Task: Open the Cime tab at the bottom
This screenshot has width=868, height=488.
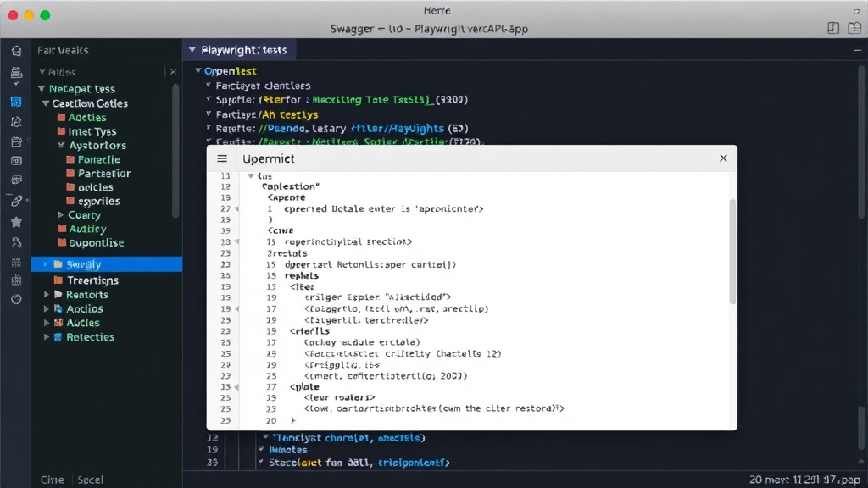Action: tap(52, 480)
